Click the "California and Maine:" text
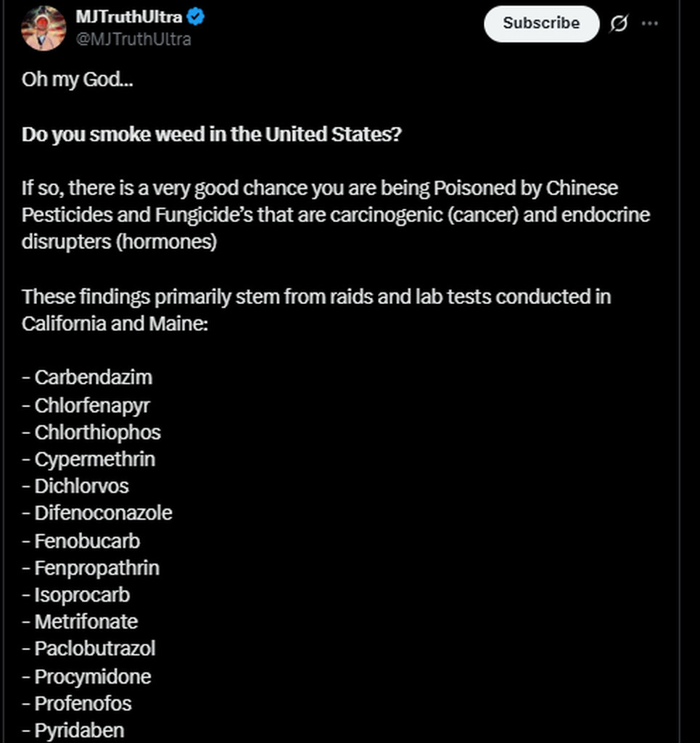Viewport: 700px width, 743px height. pyautogui.click(x=115, y=324)
